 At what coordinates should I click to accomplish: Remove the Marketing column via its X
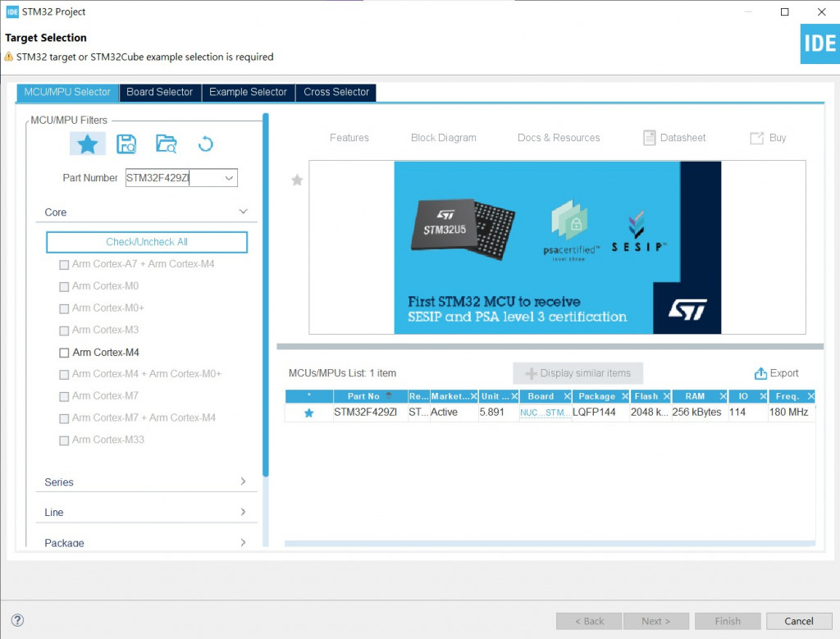(x=473, y=396)
